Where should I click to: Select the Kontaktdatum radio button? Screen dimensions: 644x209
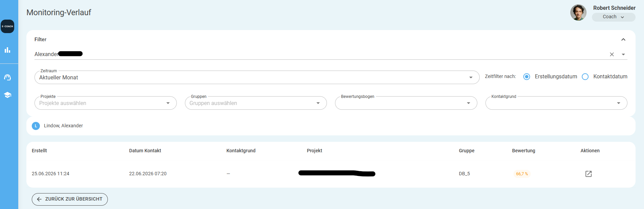tap(585, 77)
